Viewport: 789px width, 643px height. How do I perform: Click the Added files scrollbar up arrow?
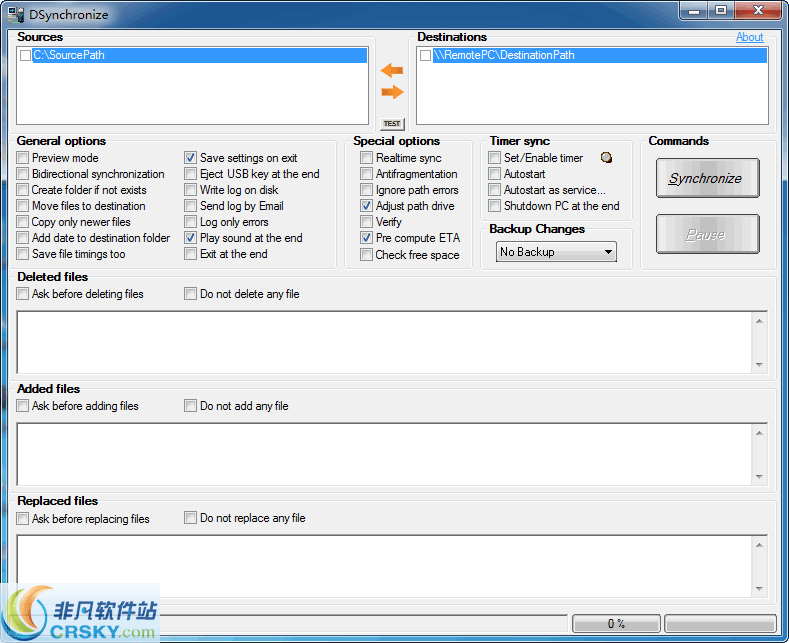click(x=759, y=433)
